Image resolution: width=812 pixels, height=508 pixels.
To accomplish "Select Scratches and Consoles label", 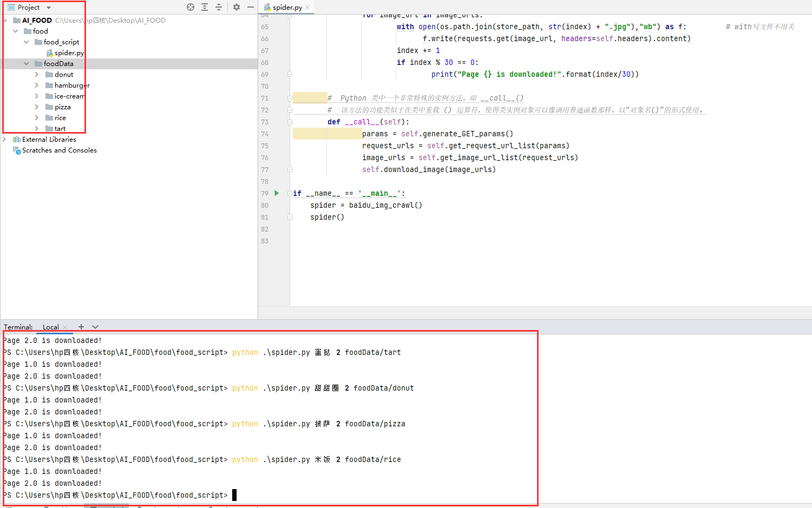I will [60, 150].
